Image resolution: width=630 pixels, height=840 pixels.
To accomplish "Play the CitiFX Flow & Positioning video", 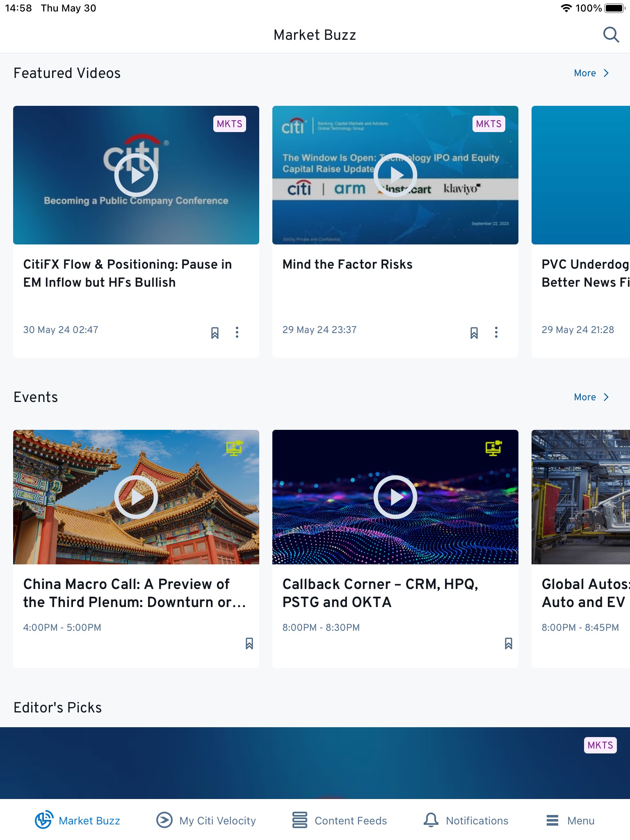I will [x=136, y=175].
